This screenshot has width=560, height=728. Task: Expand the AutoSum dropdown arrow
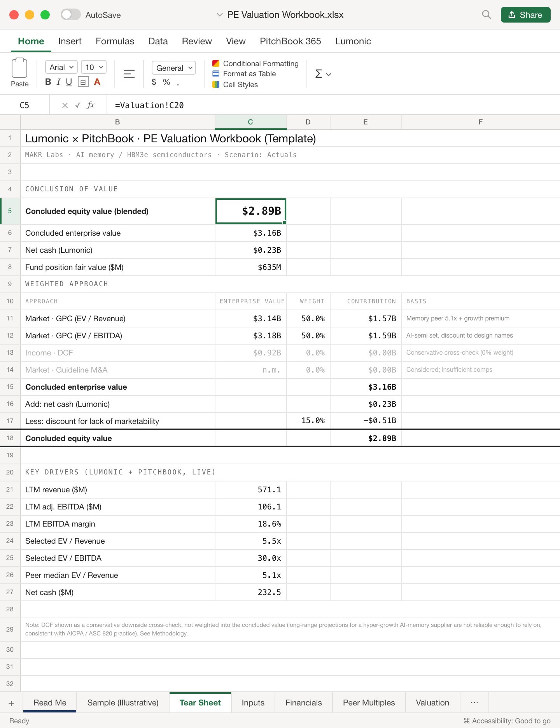329,74
